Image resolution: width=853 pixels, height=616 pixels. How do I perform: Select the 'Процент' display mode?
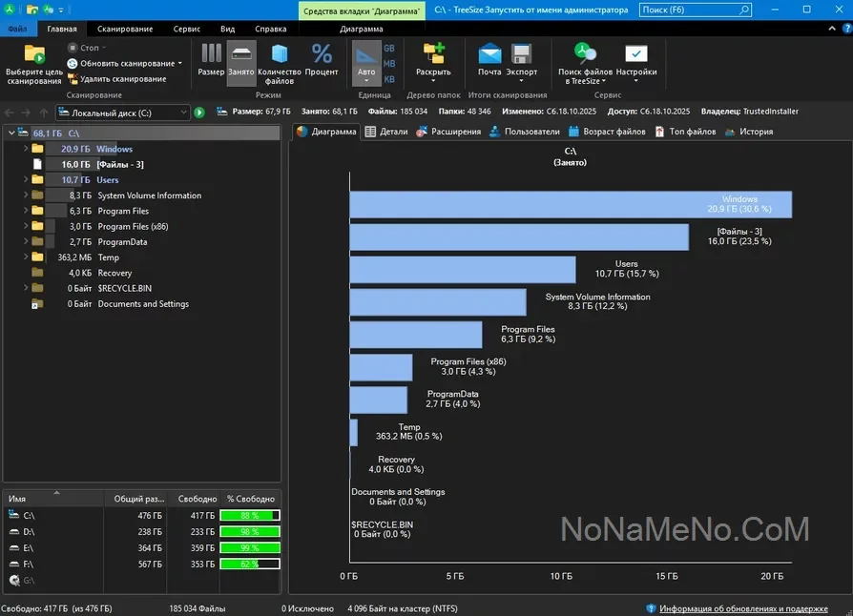point(322,54)
